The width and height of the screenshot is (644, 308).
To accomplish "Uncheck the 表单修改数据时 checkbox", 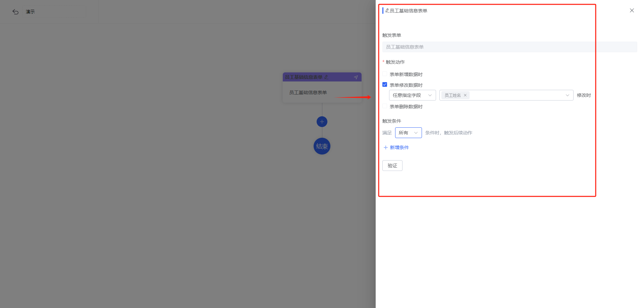I will point(385,85).
